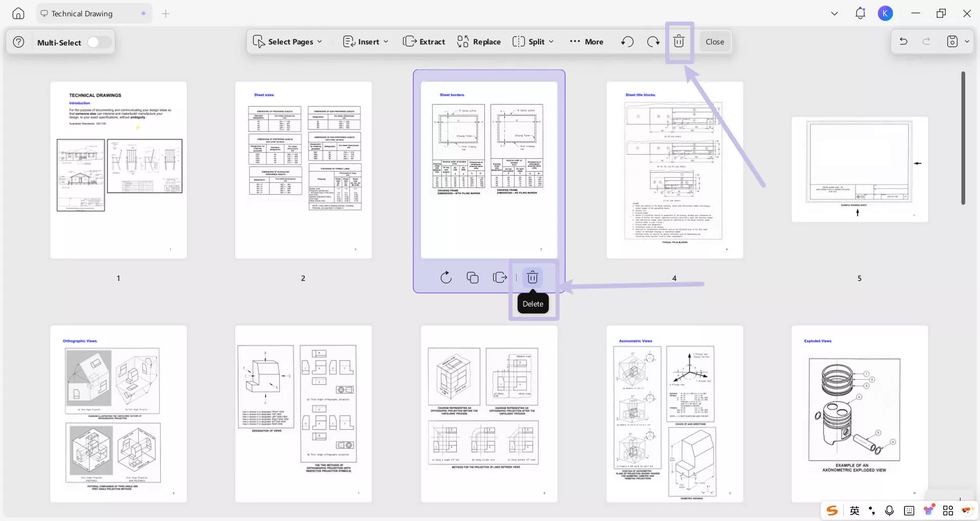Select the projection of lines page thumbnail
This screenshot has width=980, height=521.
489,414
